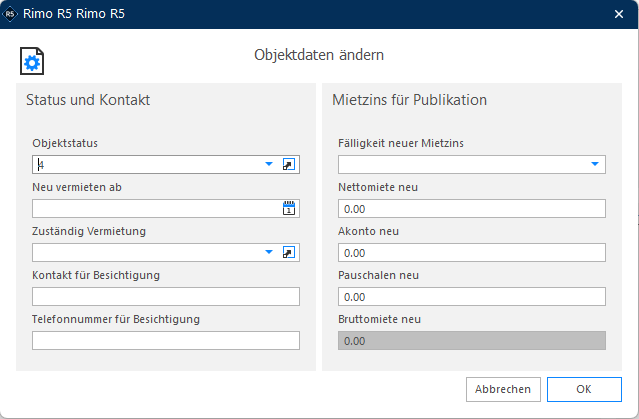Click the Abbrechen button
This screenshot has width=639, height=419.
click(x=503, y=389)
